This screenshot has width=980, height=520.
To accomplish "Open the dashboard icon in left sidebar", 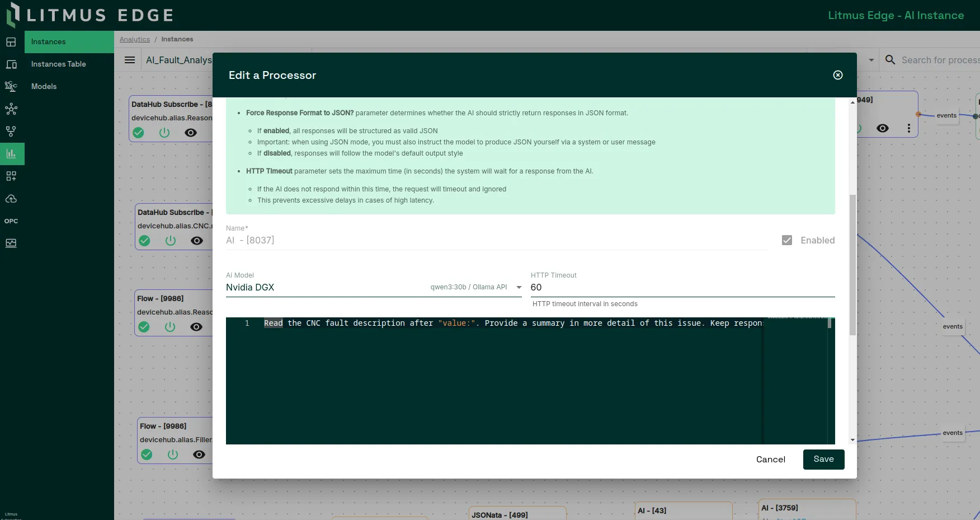I will tap(11, 42).
